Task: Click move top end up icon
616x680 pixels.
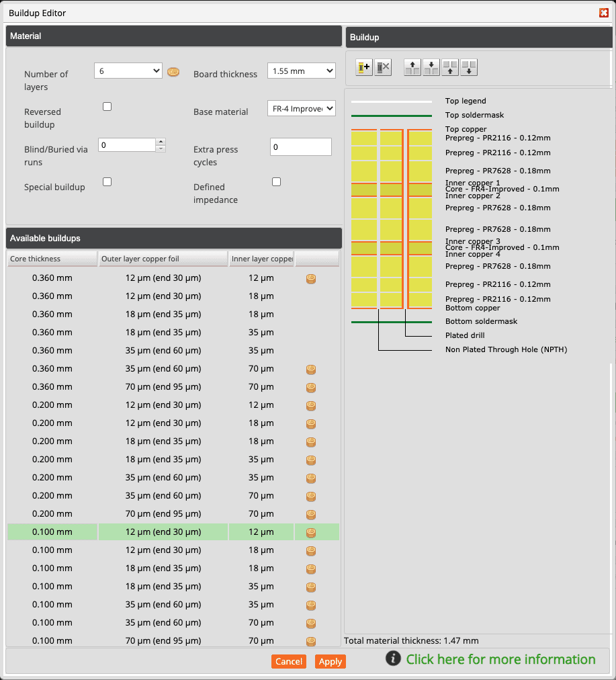Action: [x=412, y=68]
